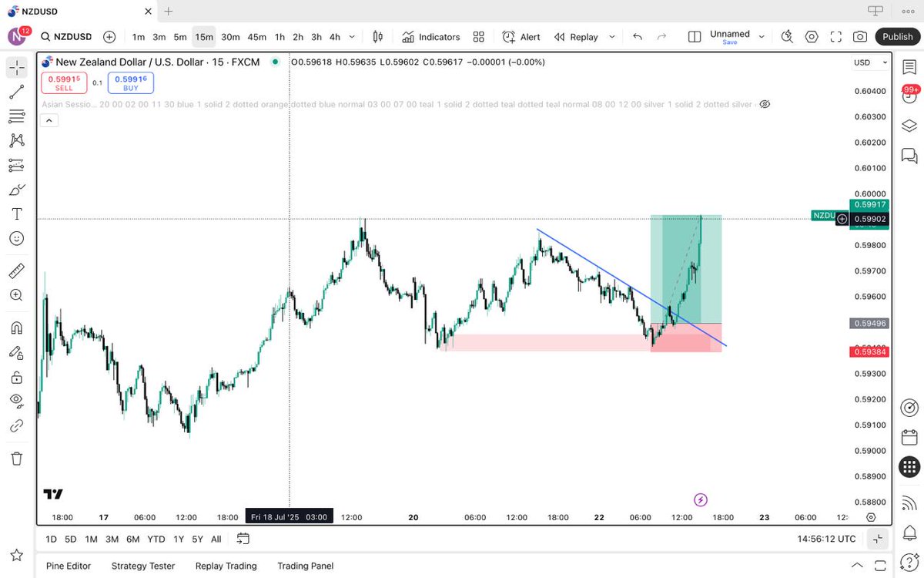Open the watchlist panel icon
Viewport: 924px width, 578px height.
pyautogui.click(x=909, y=68)
